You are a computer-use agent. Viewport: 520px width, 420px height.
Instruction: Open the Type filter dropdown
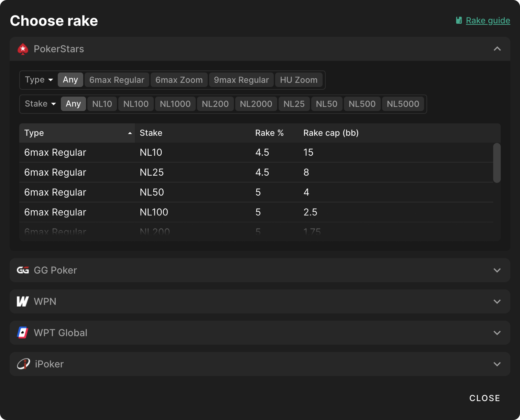[39, 80]
